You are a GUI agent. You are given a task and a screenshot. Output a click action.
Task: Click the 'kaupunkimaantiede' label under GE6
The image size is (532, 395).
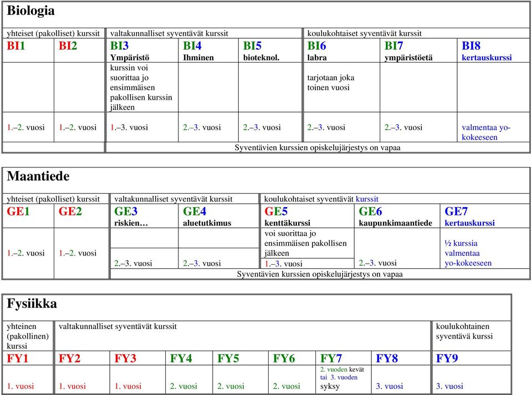tap(396, 223)
